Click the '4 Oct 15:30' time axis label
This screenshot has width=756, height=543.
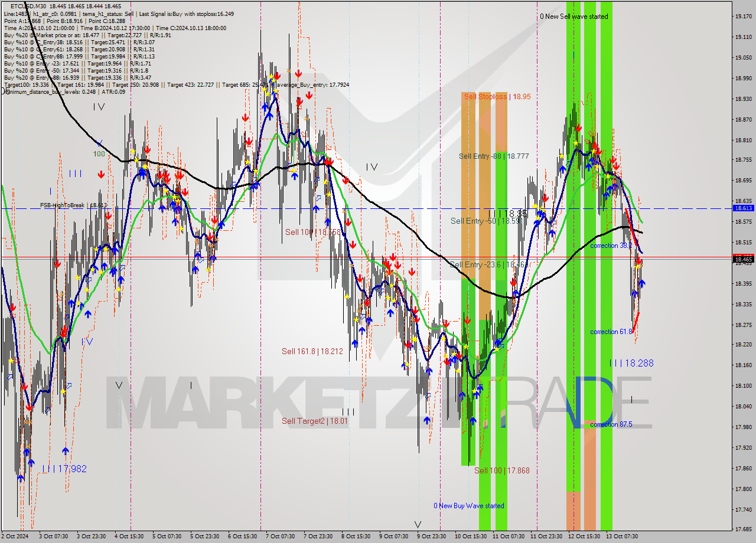(129, 537)
